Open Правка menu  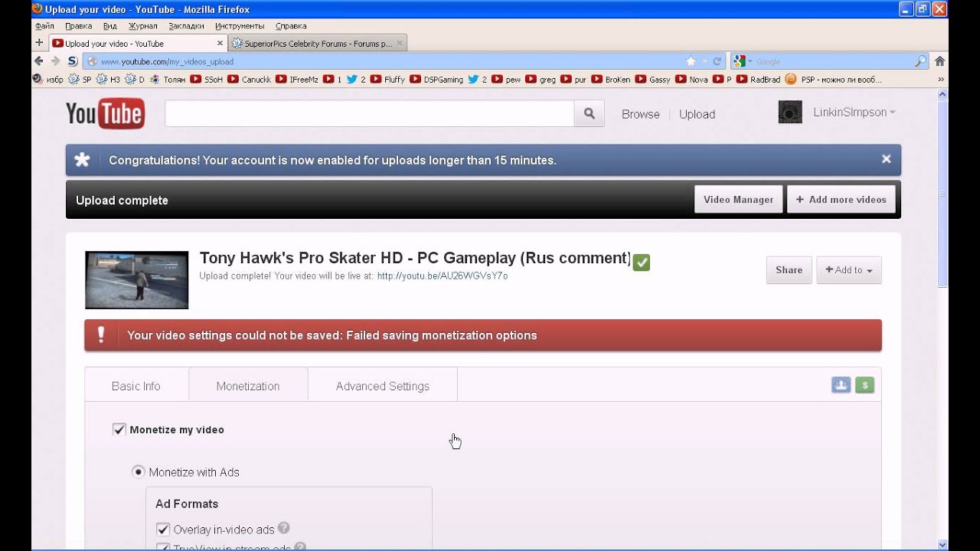[x=79, y=26]
